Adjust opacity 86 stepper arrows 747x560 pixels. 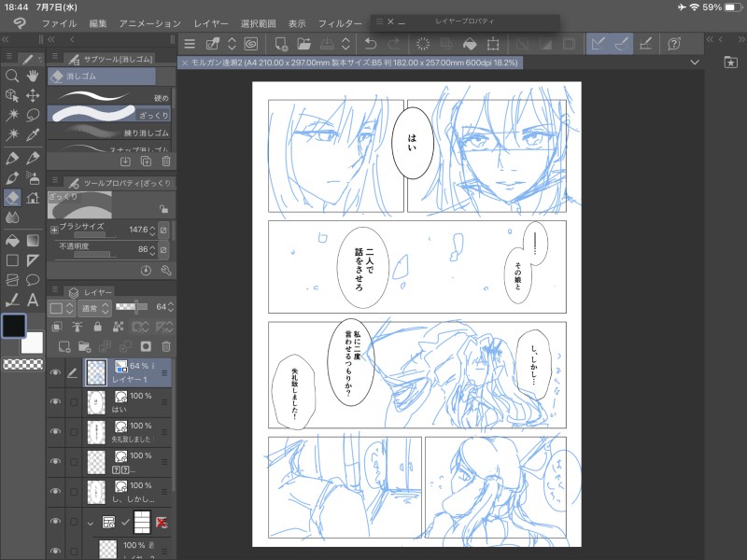(x=152, y=249)
